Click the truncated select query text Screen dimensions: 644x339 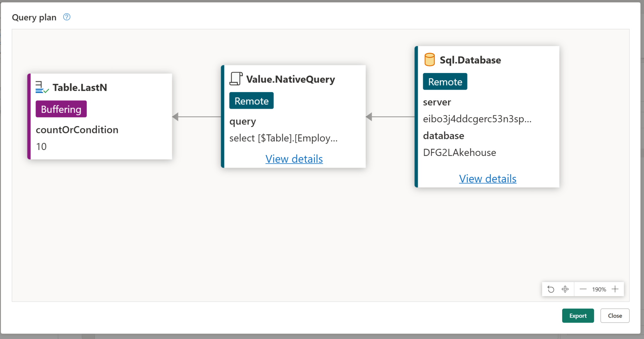283,138
